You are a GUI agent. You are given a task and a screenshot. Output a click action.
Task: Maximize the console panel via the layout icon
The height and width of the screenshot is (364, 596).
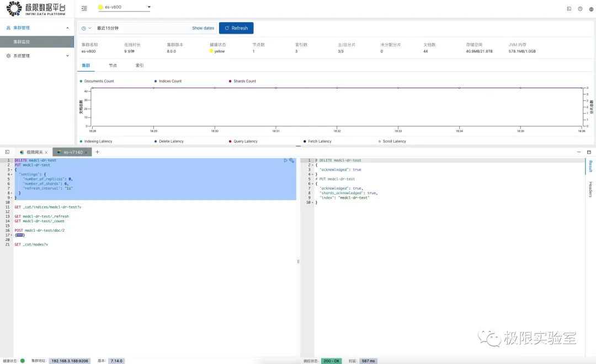coord(589,152)
